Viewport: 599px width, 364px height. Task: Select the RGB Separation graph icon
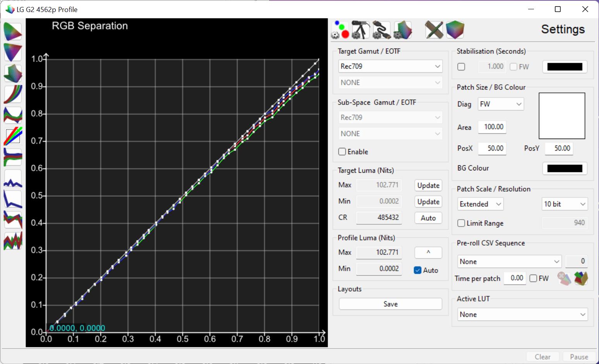tap(13, 136)
